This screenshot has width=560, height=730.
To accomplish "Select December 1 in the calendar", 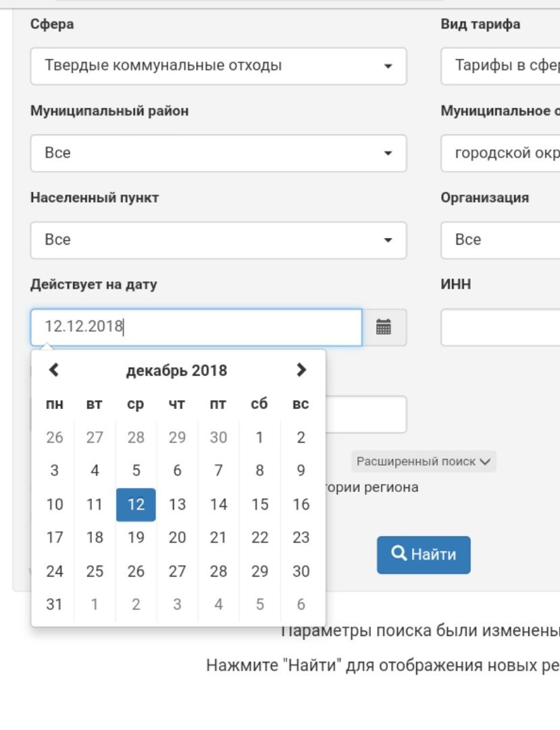I will pyautogui.click(x=259, y=438).
